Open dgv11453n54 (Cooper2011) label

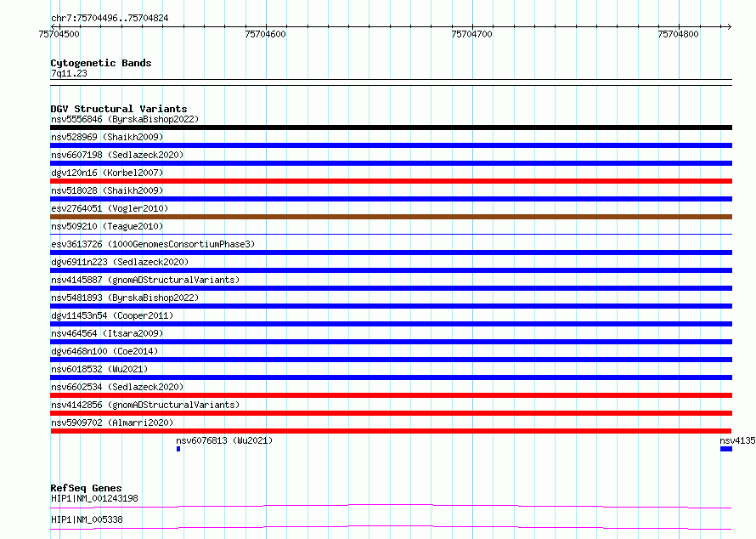112,315
